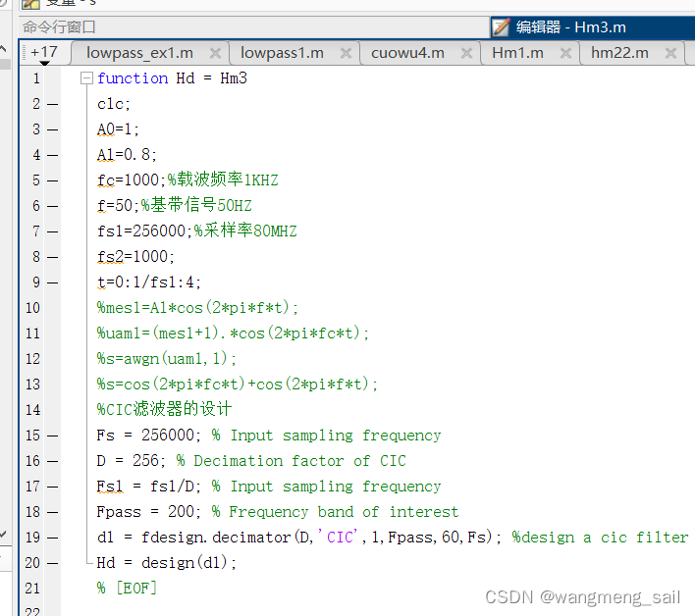Set breakpoint on line 7 dash
The width and height of the screenshot is (695, 616).
[52, 231]
